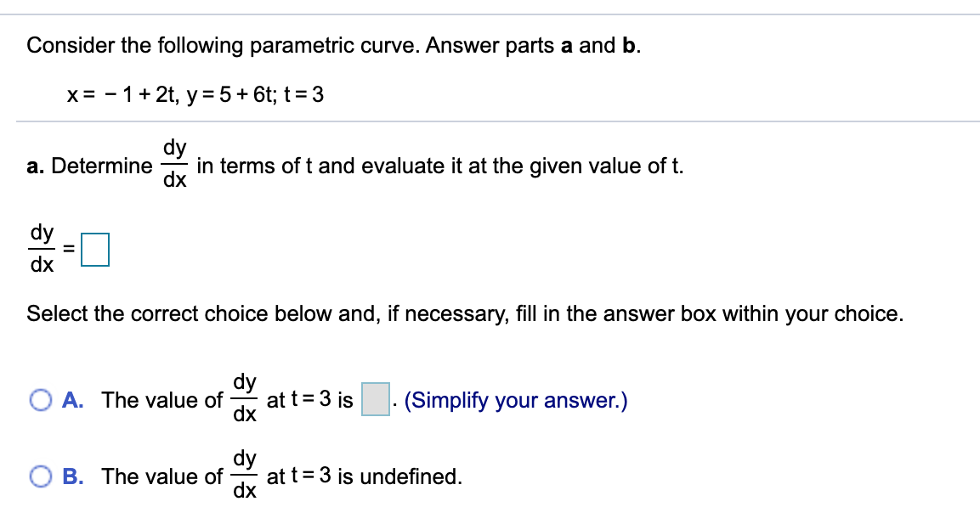Screen dimensions: 980x524
Task: Click the parametric equation x = −1 + 2t
Action: point(124,95)
